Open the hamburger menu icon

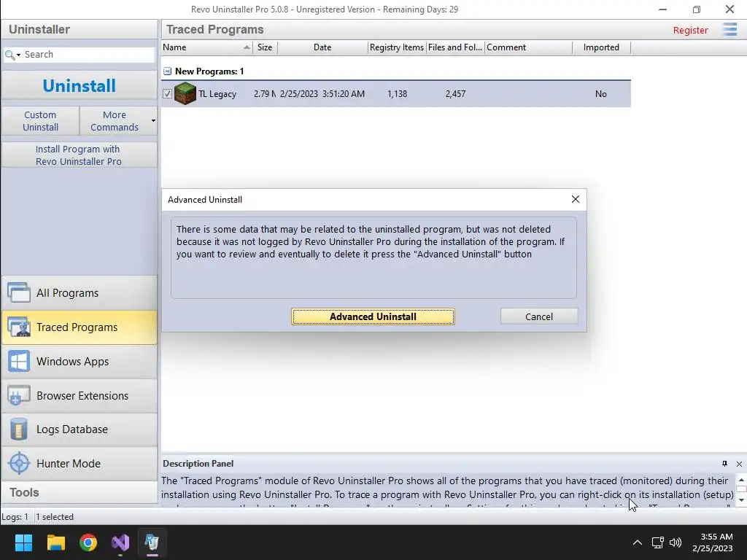click(729, 29)
